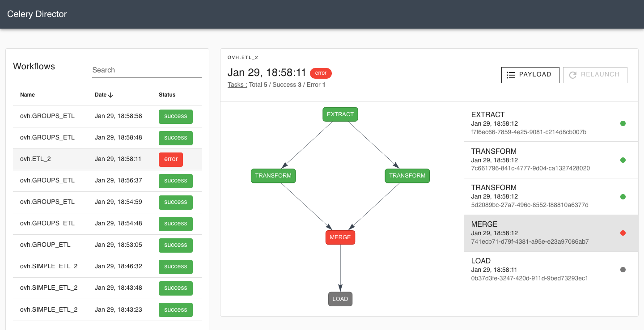This screenshot has width=644, height=330.
Task: Select the left TRANSFORM node in the graph
Action: (x=273, y=176)
